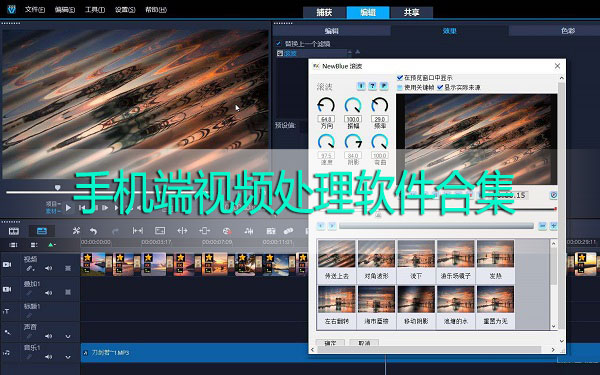Click the 频率 dial knob
Screen dimensions: 600x375
(x=380, y=105)
